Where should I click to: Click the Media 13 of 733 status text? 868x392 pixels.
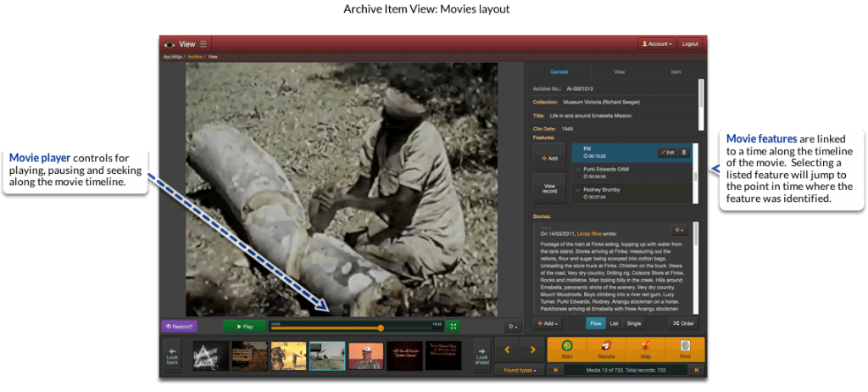(626, 370)
